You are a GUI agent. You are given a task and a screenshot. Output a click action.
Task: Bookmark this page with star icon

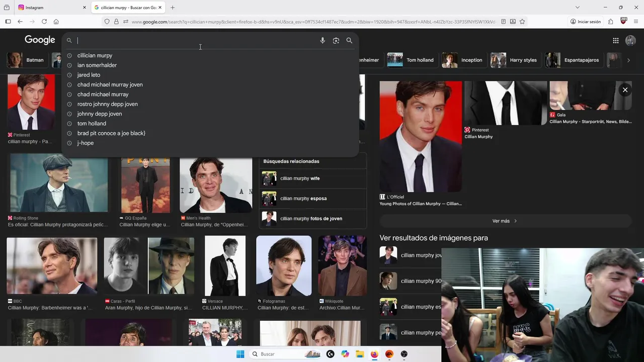[x=522, y=22]
